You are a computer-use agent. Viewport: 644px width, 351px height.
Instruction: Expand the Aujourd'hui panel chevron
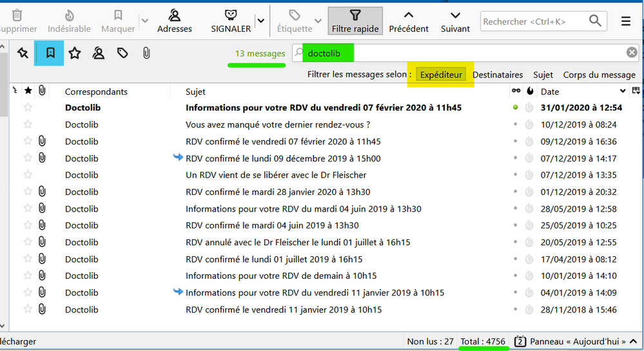633,341
